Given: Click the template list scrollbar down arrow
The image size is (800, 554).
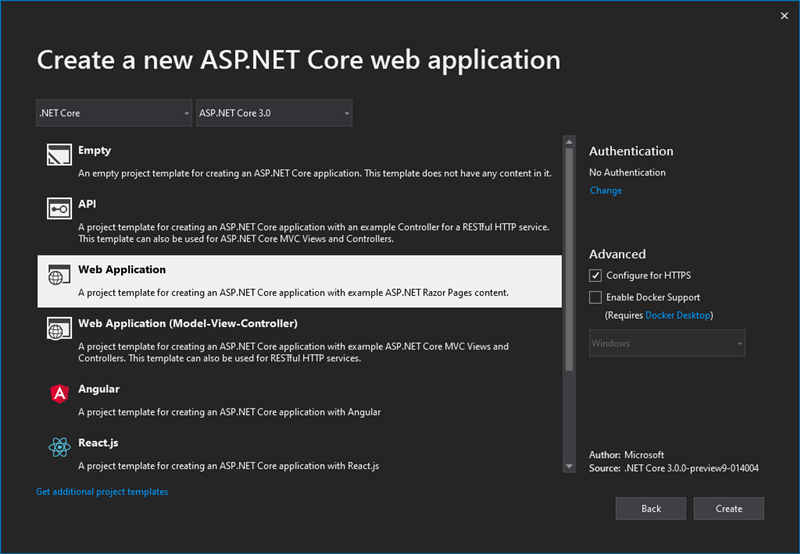Looking at the screenshot, I should (569, 466).
